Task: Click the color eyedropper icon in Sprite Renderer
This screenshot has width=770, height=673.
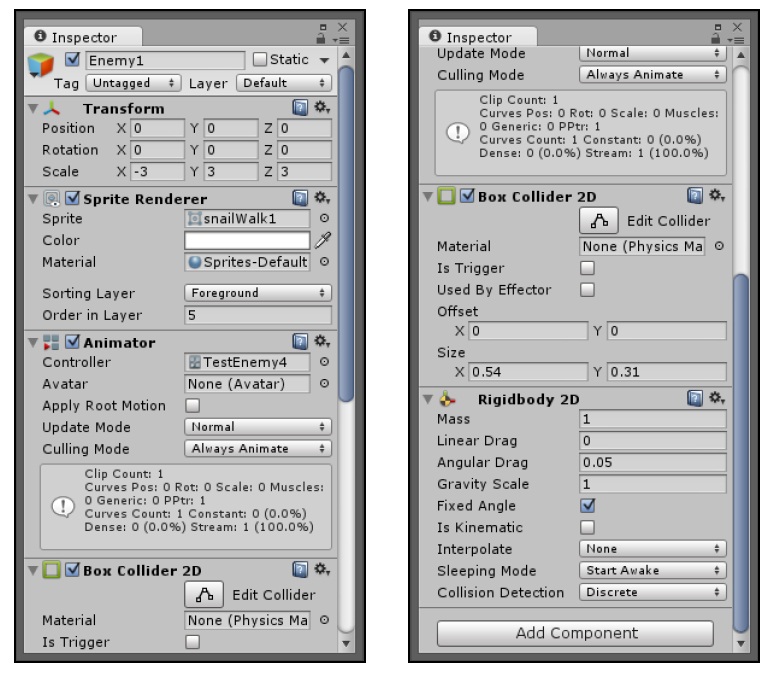Action: pyautogui.click(x=323, y=240)
